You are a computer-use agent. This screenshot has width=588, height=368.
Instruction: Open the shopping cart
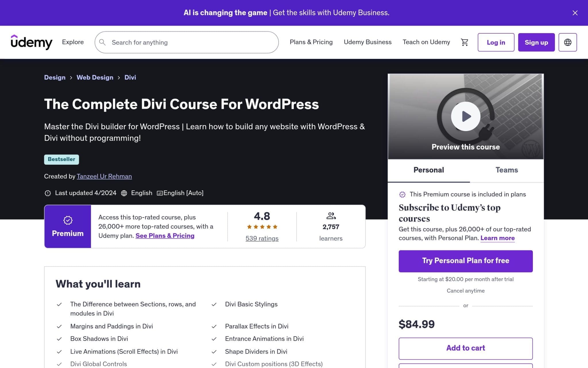[465, 42]
